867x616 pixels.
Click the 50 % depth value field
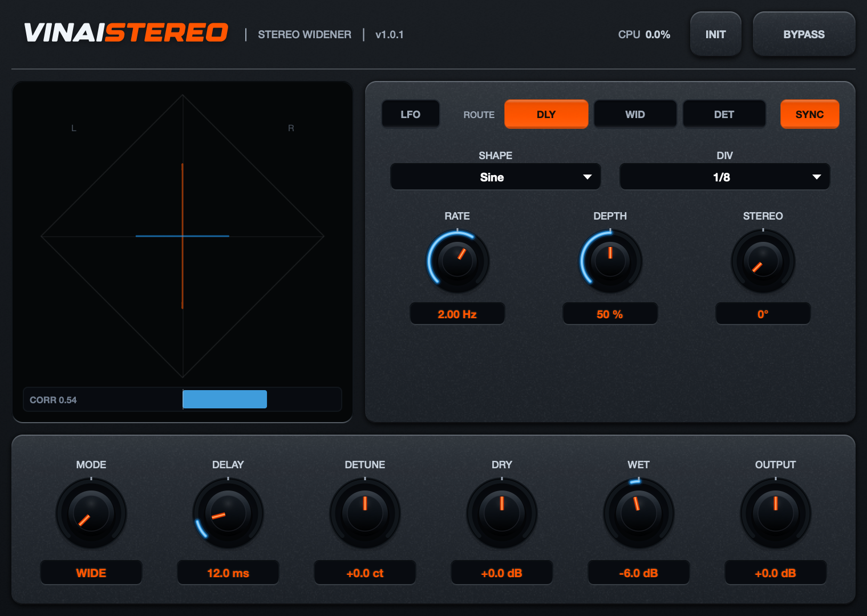pos(610,314)
